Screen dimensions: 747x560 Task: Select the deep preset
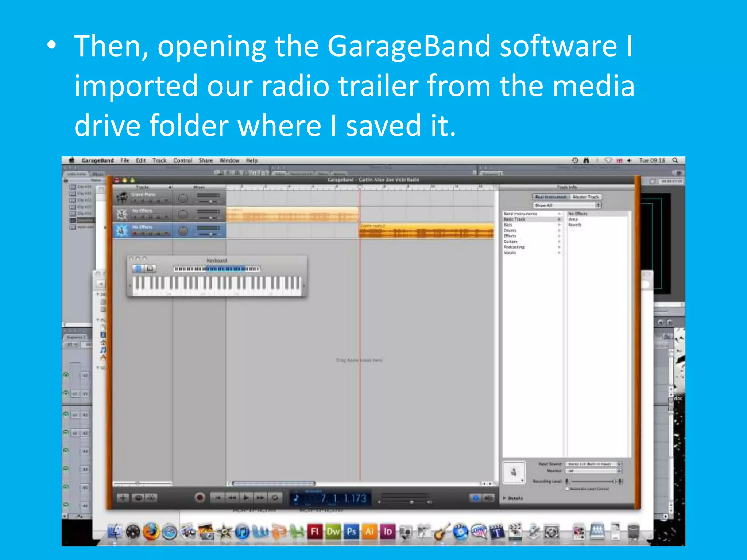click(x=573, y=219)
